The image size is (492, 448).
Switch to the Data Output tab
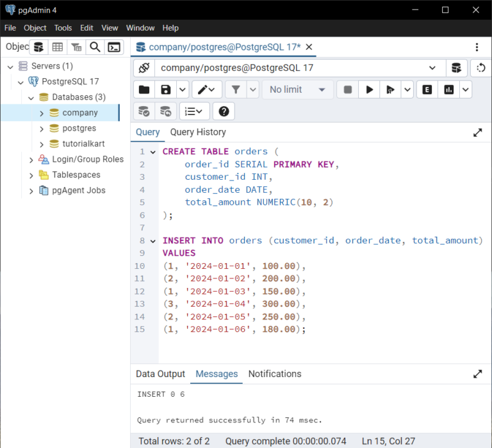160,374
